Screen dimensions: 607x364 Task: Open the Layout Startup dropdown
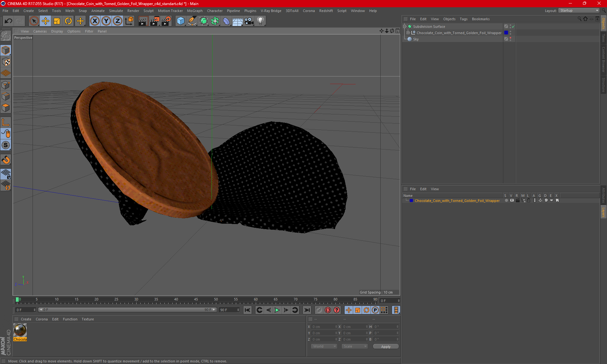tap(579, 10)
